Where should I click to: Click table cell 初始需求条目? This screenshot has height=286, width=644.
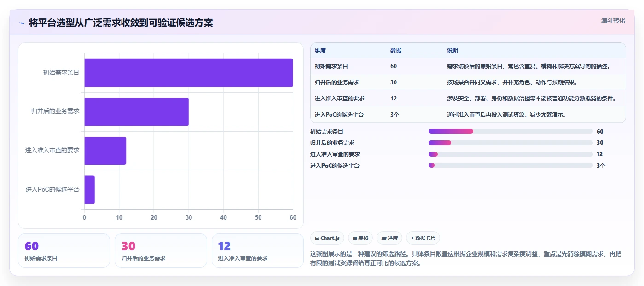[x=331, y=66]
